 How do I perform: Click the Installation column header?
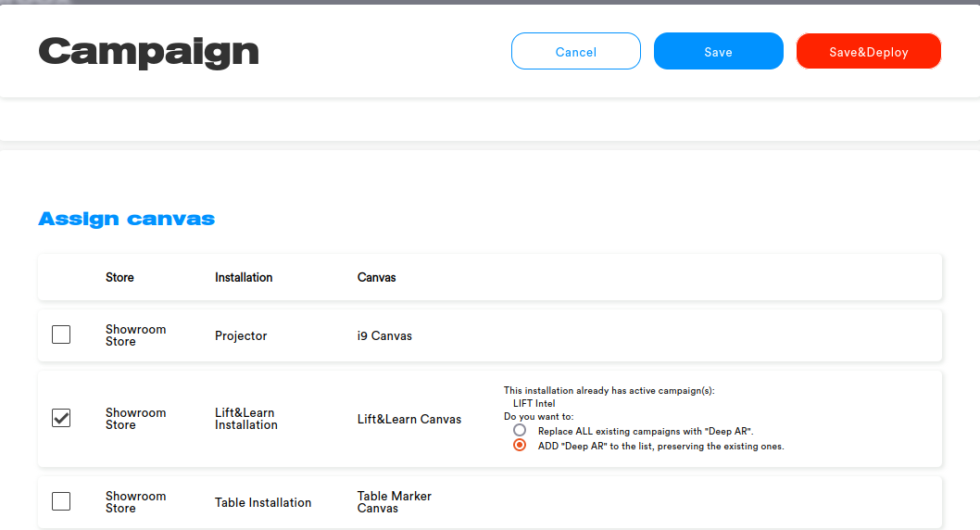[244, 277]
